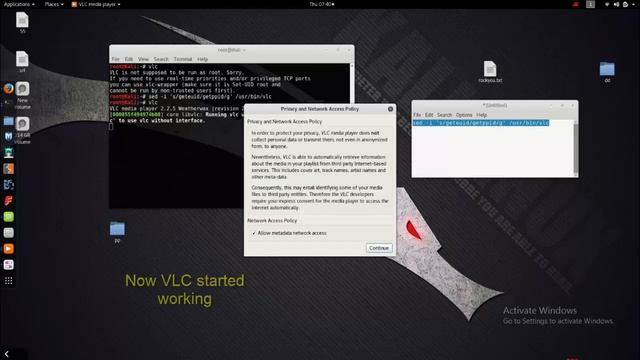Close the Privacy and Network Access Policy dialog

[x=390, y=109]
